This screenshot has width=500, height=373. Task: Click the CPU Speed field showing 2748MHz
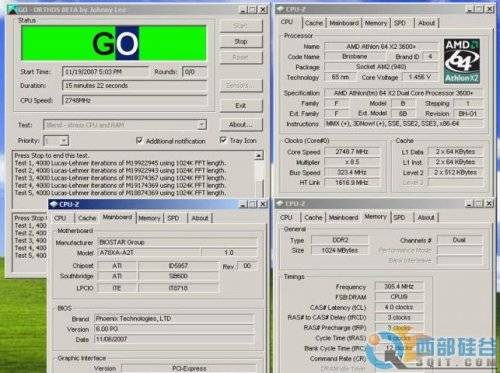134,100
